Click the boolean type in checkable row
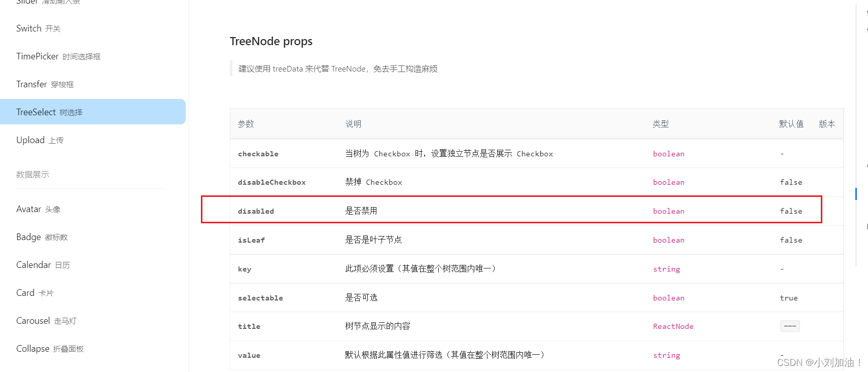Image resolution: width=868 pixels, height=372 pixels. tap(669, 154)
